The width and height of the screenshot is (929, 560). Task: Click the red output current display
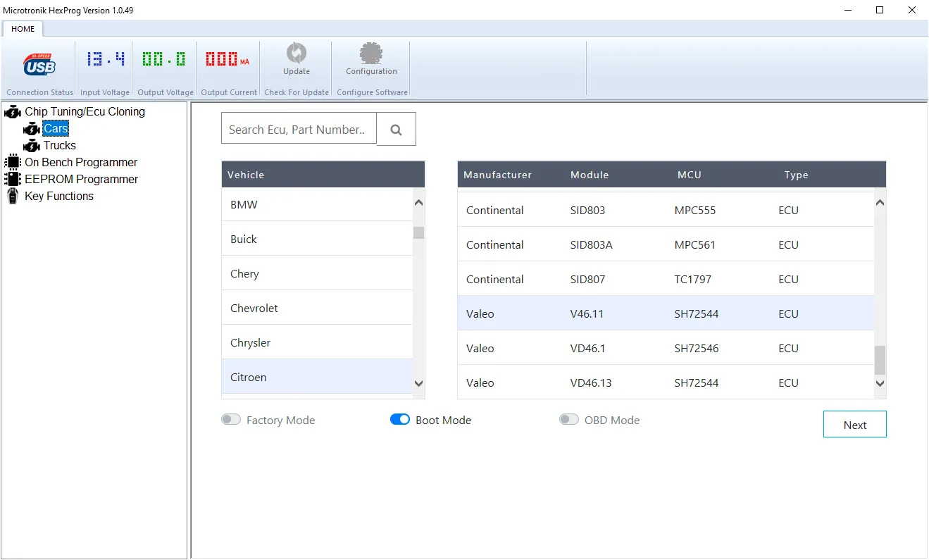227,58
